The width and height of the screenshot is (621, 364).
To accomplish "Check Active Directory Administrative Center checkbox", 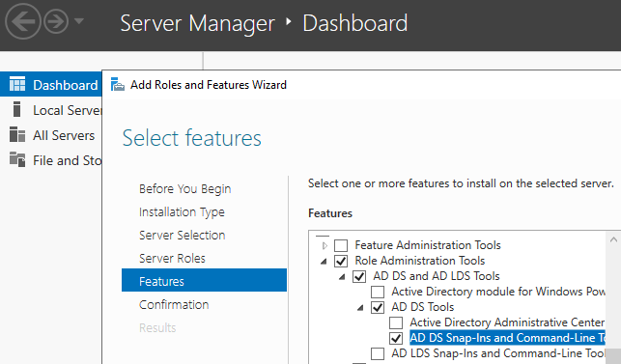I will (x=396, y=322).
